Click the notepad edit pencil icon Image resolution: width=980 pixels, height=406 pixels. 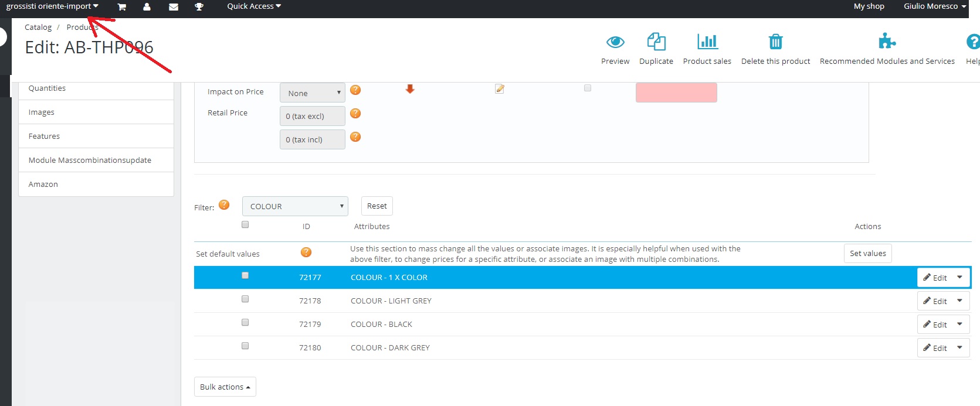(x=500, y=88)
